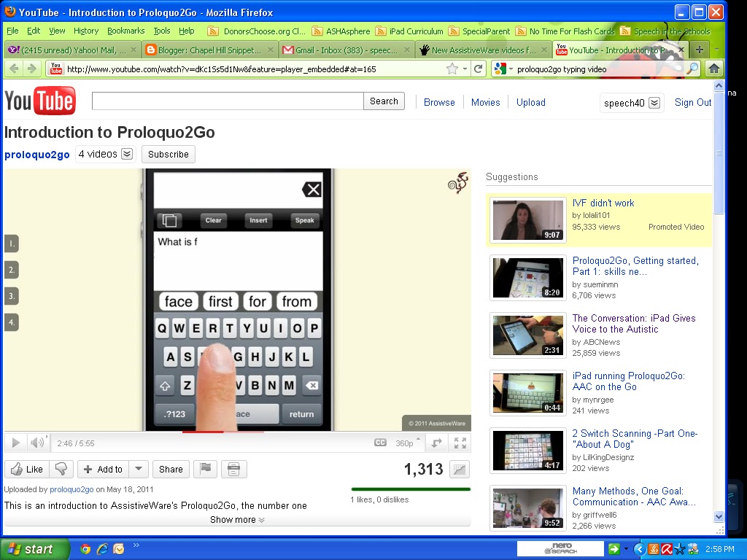The height and width of the screenshot is (560, 747).
Task: Open the SpecialParent bookmark
Action: (x=479, y=31)
